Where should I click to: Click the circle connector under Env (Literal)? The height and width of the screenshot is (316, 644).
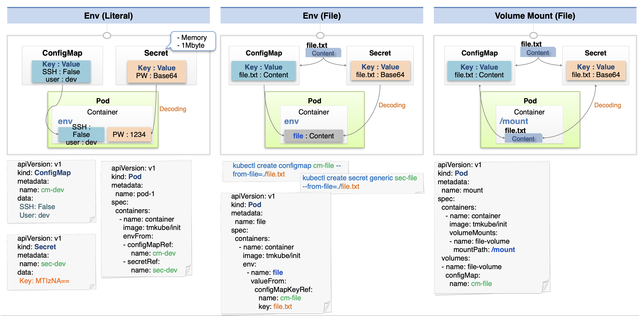[x=107, y=36]
